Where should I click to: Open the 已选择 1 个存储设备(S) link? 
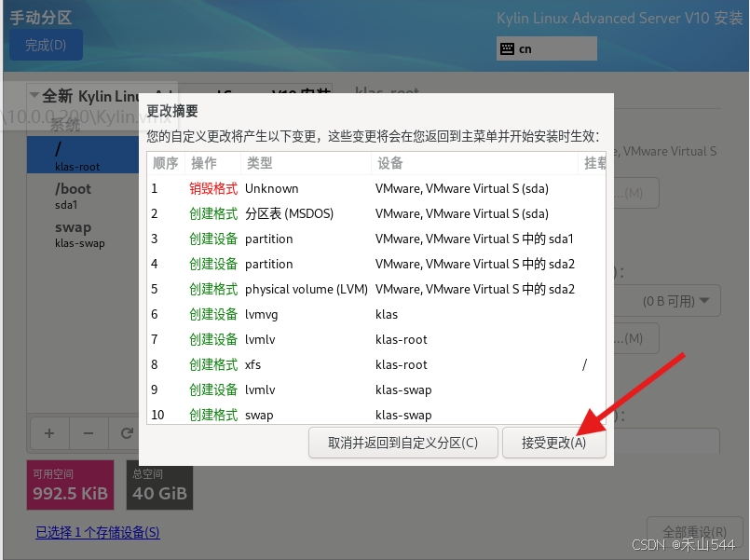click(x=98, y=532)
